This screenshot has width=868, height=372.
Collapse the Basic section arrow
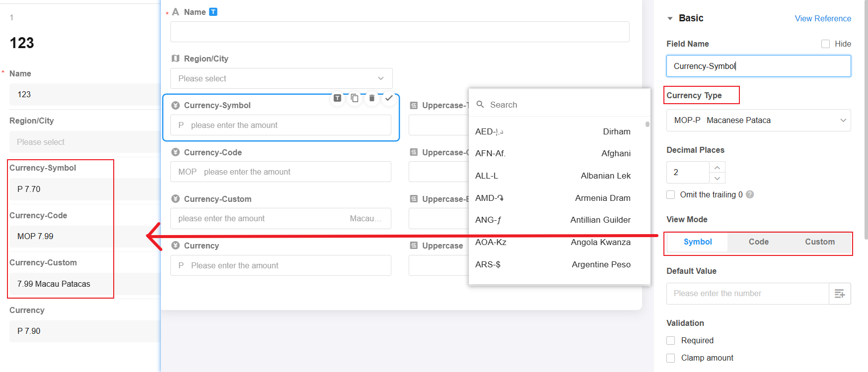pyautogui.click(x=670, y=18)
